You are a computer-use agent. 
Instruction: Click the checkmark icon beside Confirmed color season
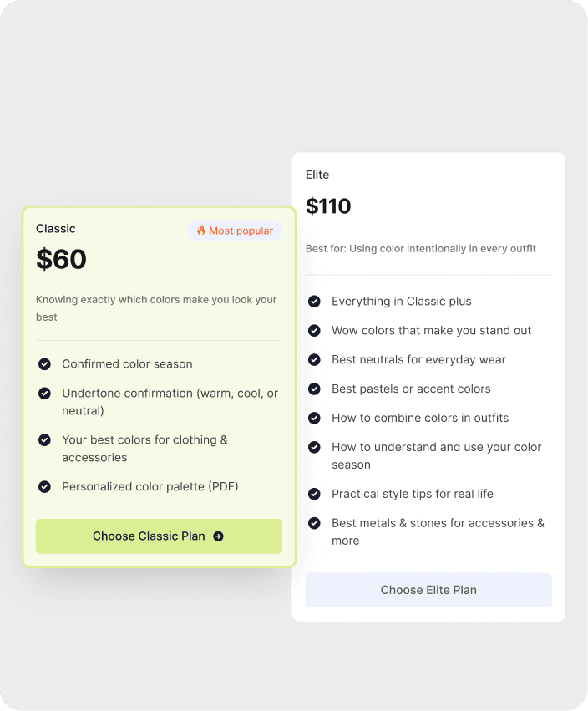pyautogui.click(x=44, y=364)
